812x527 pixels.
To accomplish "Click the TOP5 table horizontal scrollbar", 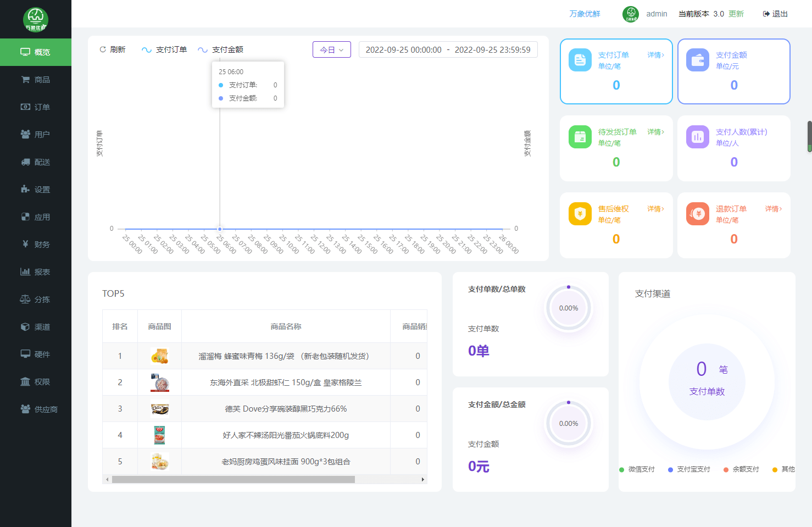I will coord(233,480).
